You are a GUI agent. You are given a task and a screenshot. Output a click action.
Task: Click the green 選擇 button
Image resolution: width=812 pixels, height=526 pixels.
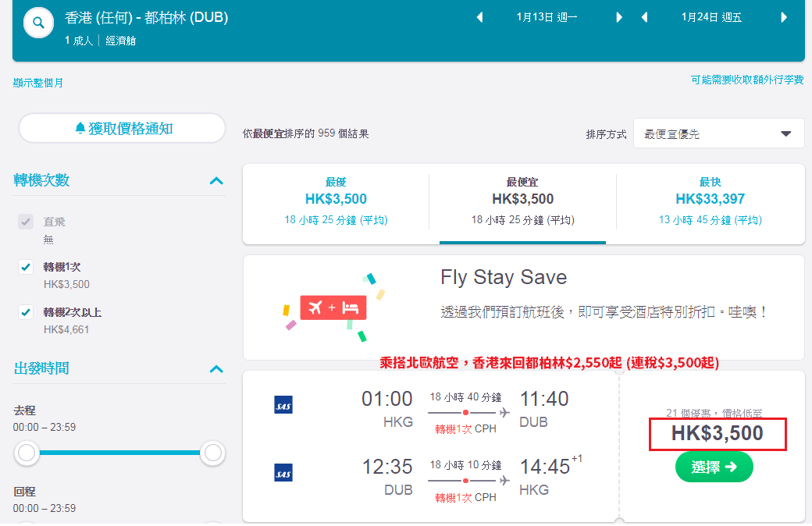(x=714, y=467)
